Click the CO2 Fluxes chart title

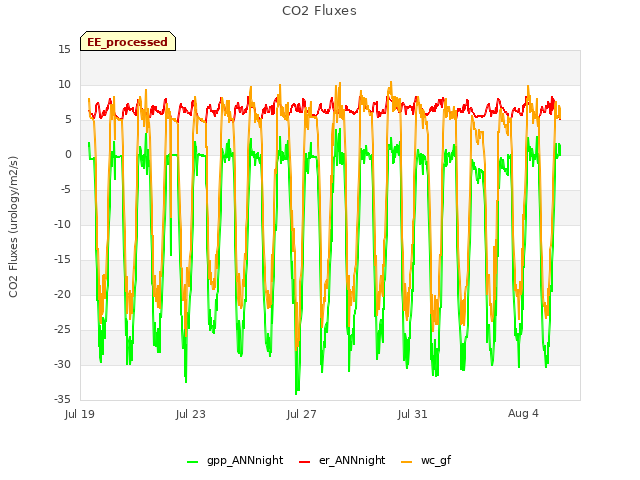pos(319,11)
